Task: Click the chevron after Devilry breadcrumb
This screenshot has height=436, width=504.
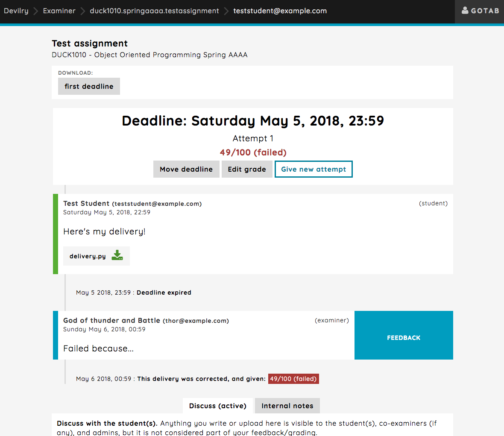Action: [x=36, y=11]
